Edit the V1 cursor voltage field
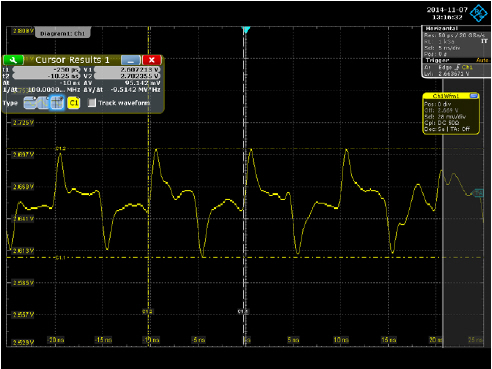492x369 pixels. [127, 70]
